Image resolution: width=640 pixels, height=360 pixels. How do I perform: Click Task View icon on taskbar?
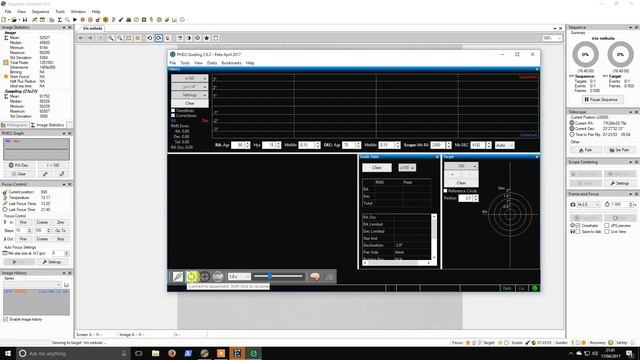139,353
